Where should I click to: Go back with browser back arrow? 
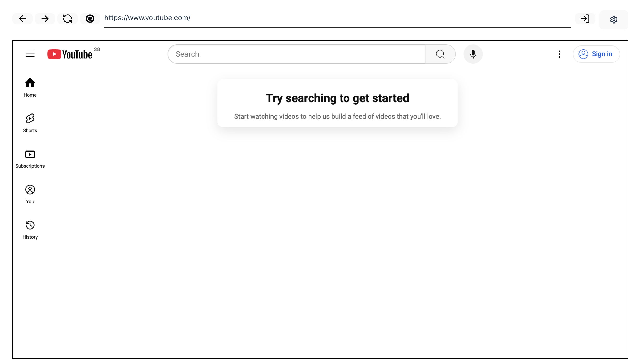click(23, 19)
